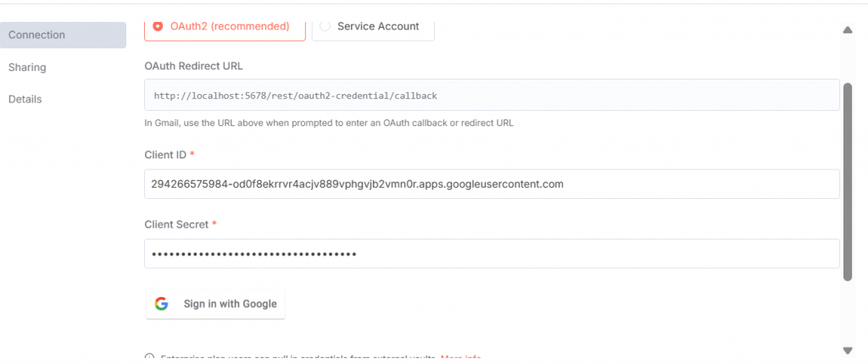Click the scroll down arrow

[x=847, y=350]
